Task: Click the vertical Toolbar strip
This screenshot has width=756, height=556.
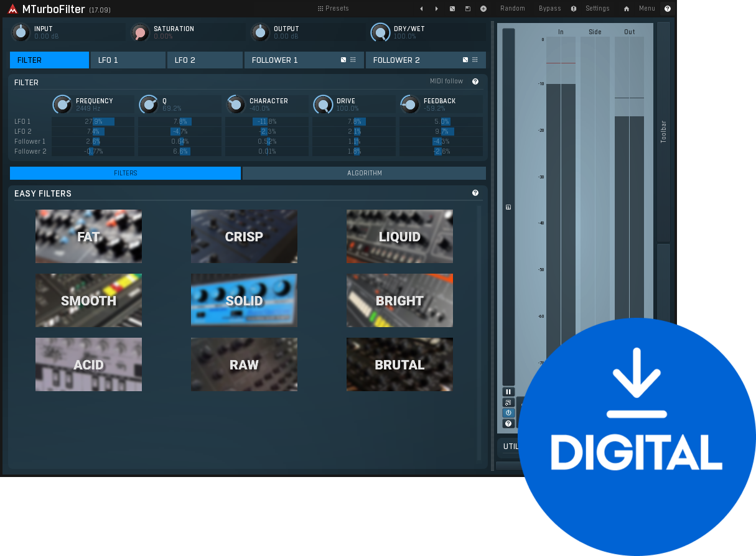Action: (x=663, y=132)
